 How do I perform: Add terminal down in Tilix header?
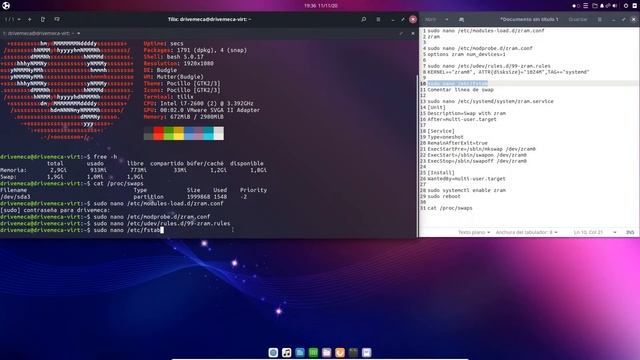click(57, 19)
